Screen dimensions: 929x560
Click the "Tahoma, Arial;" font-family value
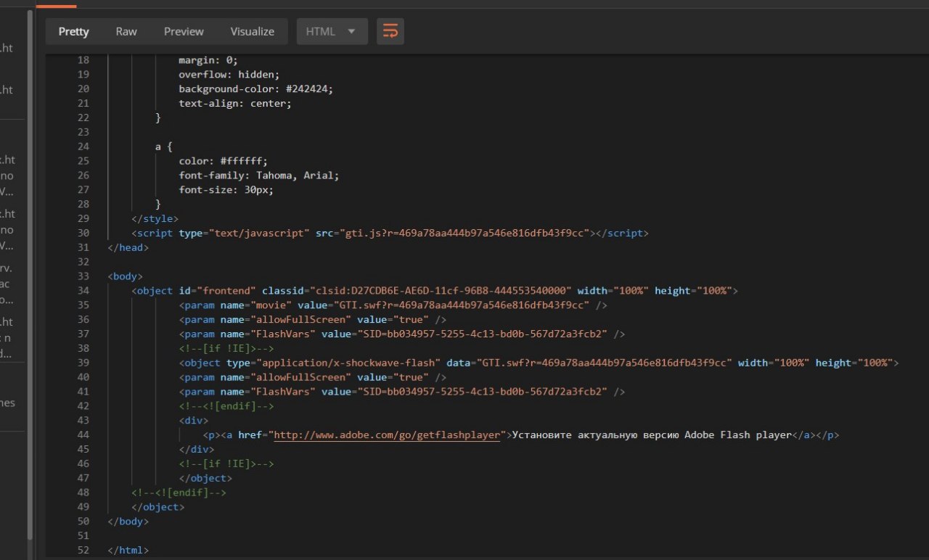[x=297, y=176]
